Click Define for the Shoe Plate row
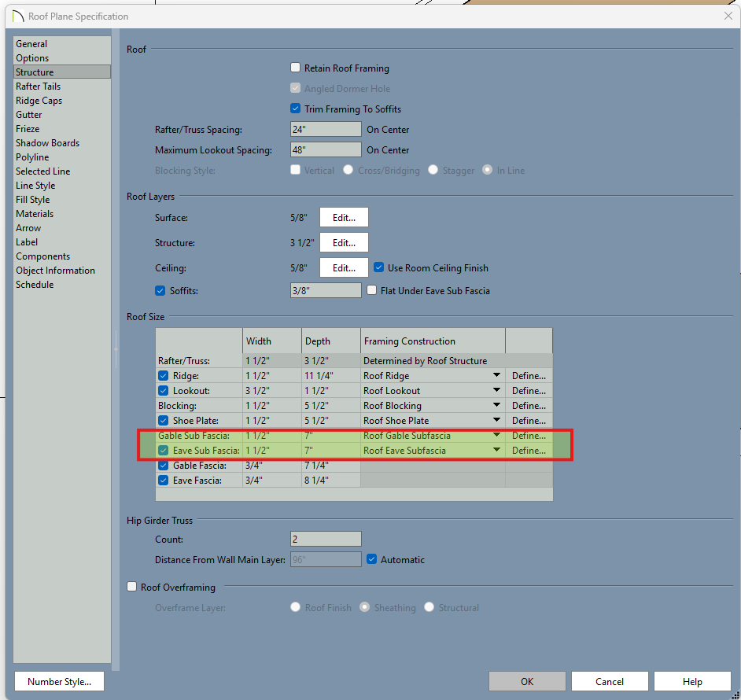Viewport: 741px width, 700px height. point(529,421)
